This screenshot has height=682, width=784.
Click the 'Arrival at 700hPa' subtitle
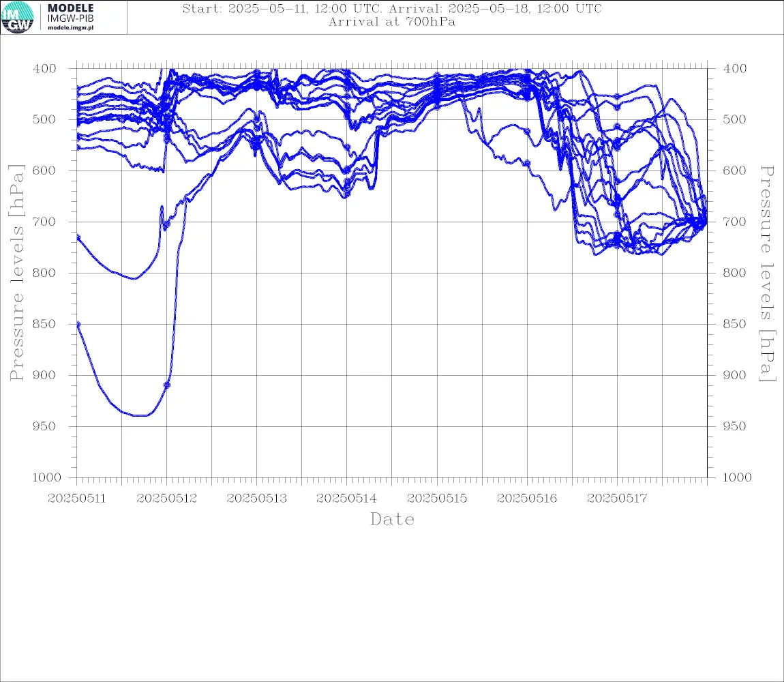[392, 22]
